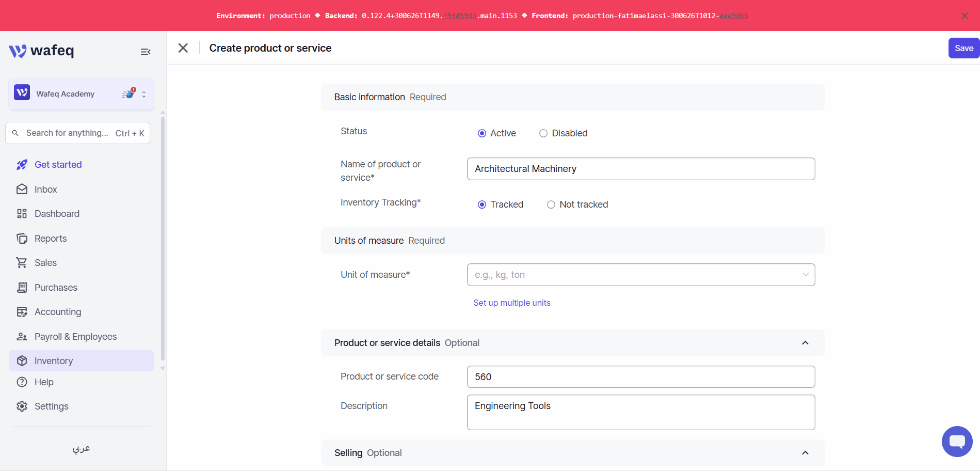The image size is (980, 471).
Task: Click the Sales cart icon
Action: pos(22,263)
